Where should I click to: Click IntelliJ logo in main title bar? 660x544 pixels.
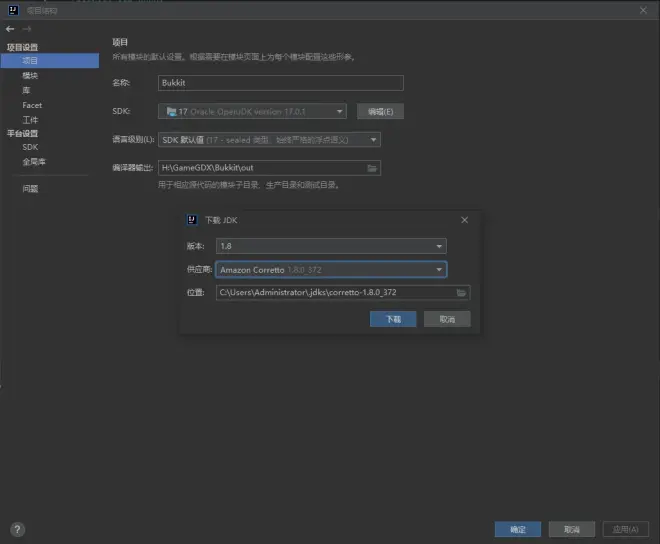coord(13,10)
